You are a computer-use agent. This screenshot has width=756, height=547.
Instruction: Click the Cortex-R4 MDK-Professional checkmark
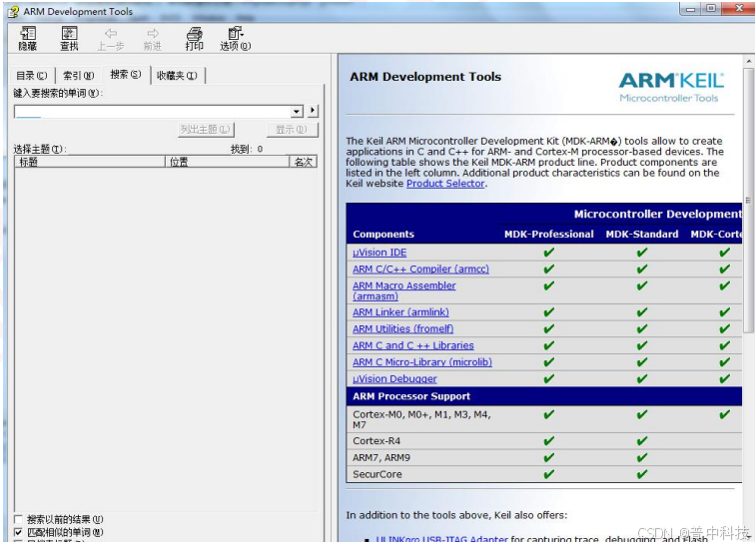coord(548,441)
